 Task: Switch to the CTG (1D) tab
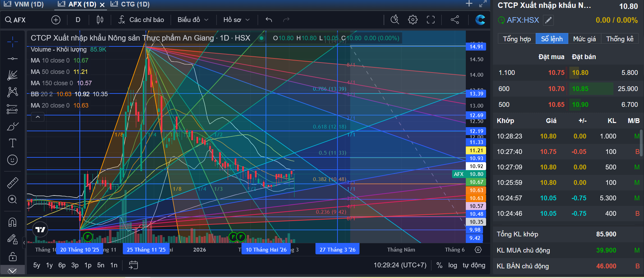tap(131, 4)
